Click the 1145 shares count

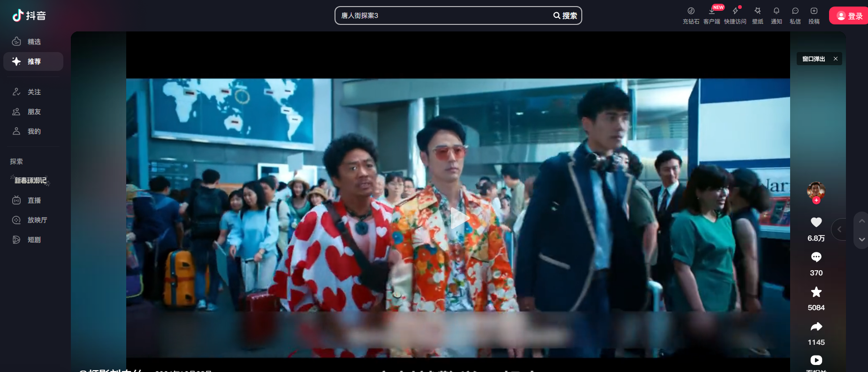[816, 342]
